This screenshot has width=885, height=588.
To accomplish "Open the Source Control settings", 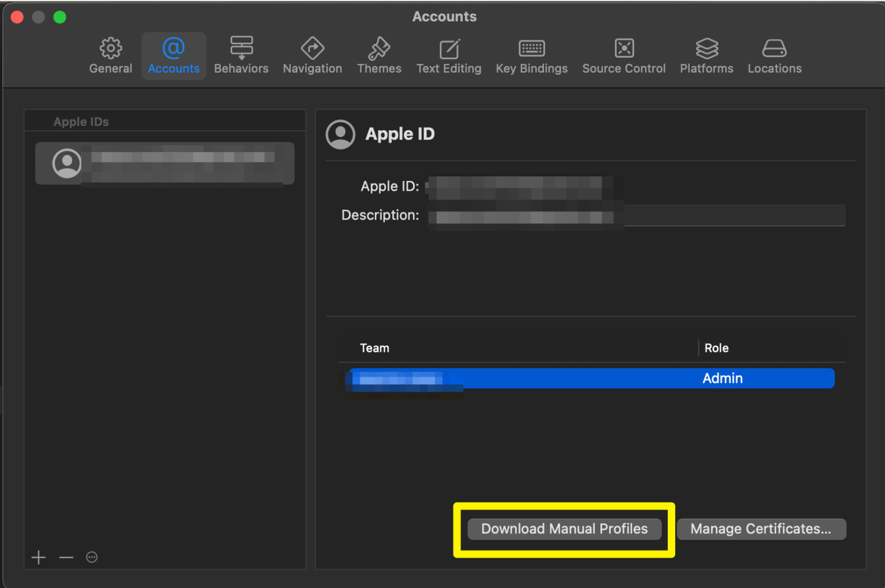I will 623,55.
